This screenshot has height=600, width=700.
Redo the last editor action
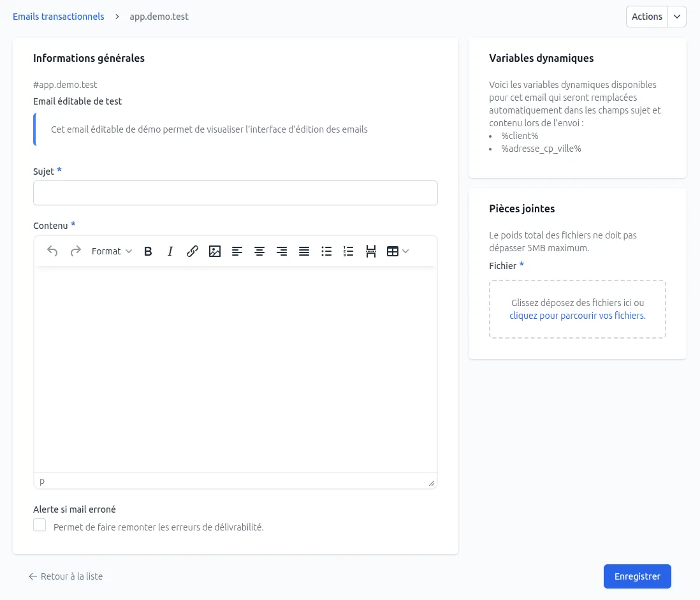75,251
